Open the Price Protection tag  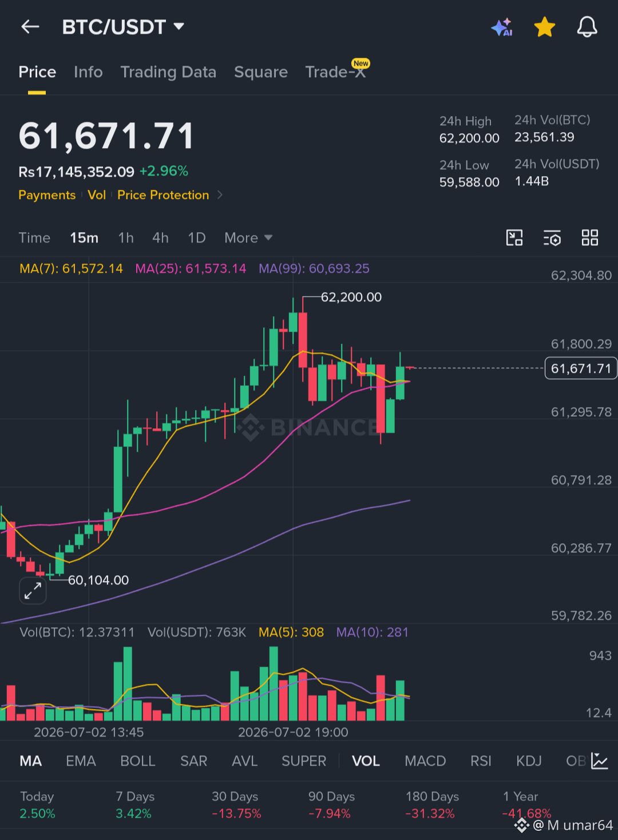pos(163,195)
